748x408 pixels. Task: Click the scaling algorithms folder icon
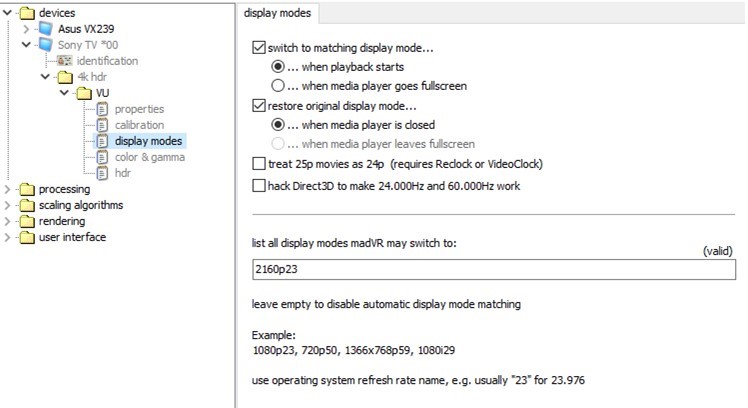27,205
